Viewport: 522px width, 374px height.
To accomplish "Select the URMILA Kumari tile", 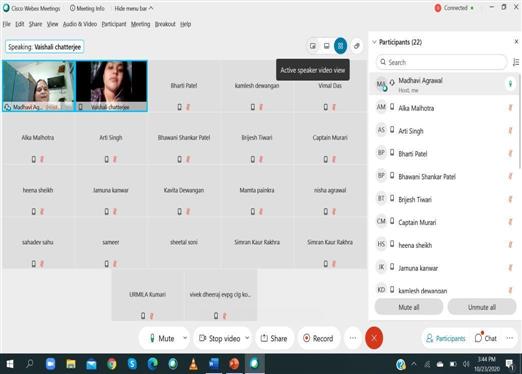I will (148, 295).
